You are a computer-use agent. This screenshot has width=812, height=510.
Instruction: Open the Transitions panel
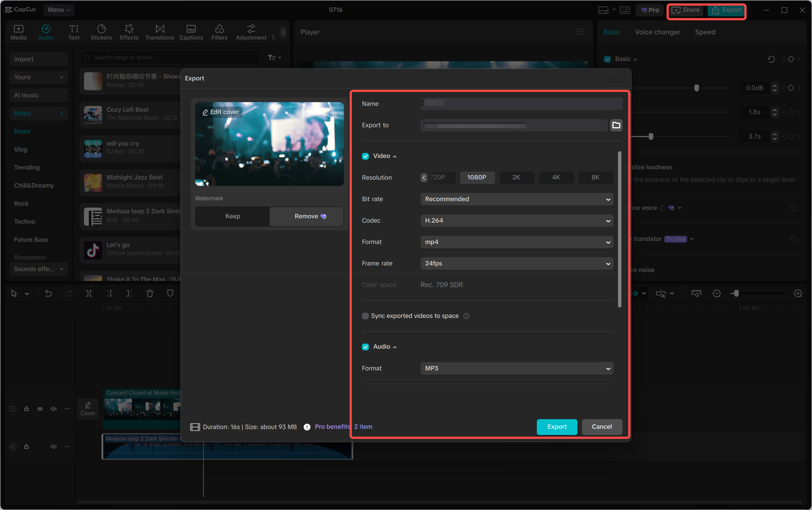point(159,32)
